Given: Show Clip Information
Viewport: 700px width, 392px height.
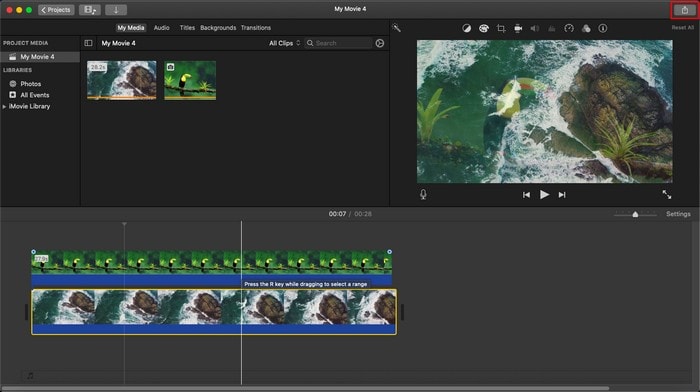Looking at the screenshot, I should 603,28.
